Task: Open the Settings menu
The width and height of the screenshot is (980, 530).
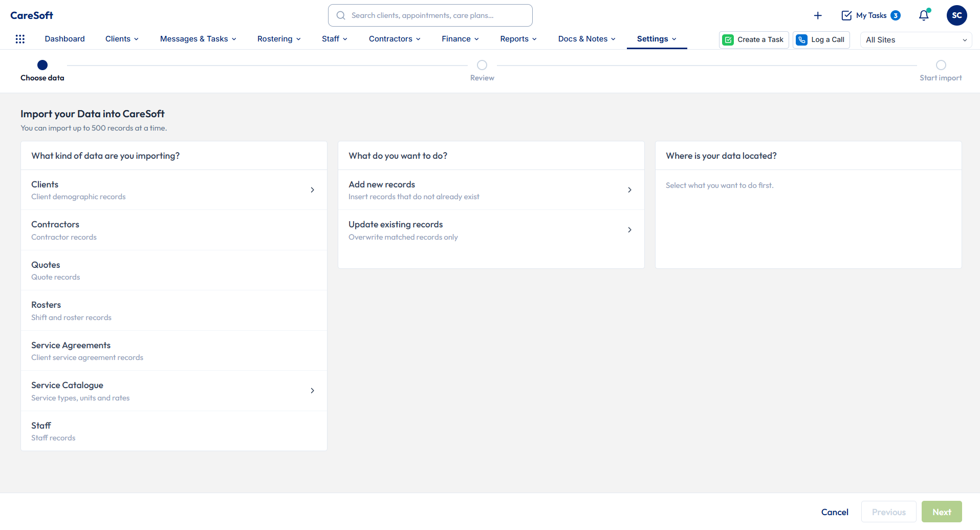Action: [657, 39]
